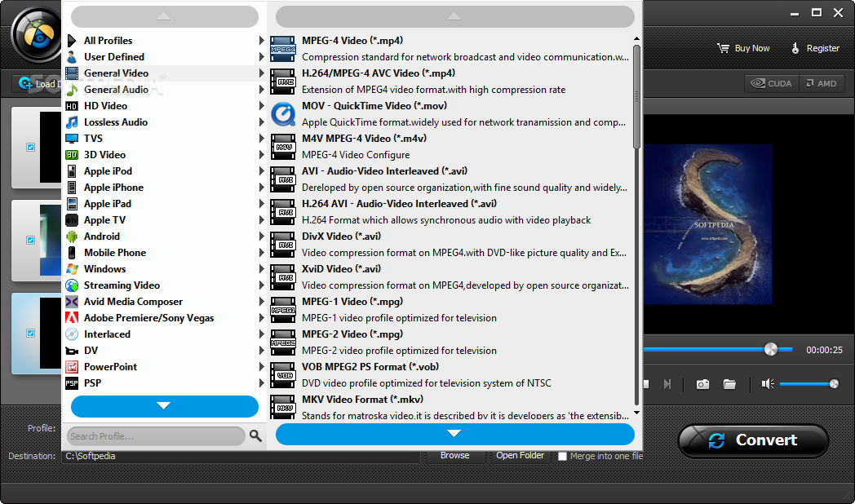The image size is (855, 504).
Task: Select H.264 AVI - Audio-Video Interleaved format
Action: [450, 212]
